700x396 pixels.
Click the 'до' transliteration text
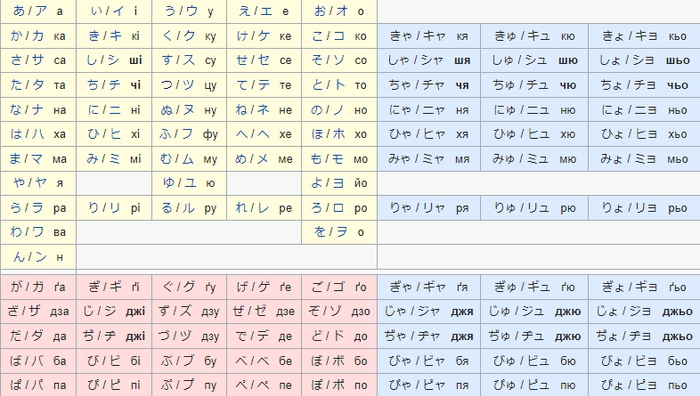click(x=361, y=336)
